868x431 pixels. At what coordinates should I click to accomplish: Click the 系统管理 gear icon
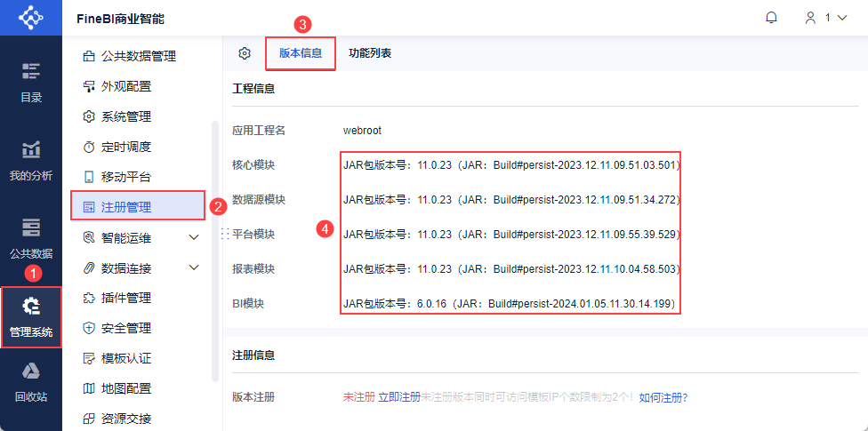tap(89, 116)
